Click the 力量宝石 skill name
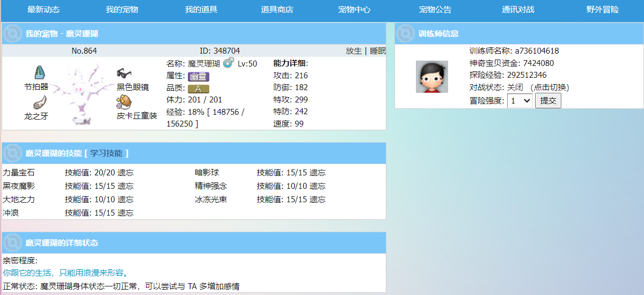 point(19,173)
